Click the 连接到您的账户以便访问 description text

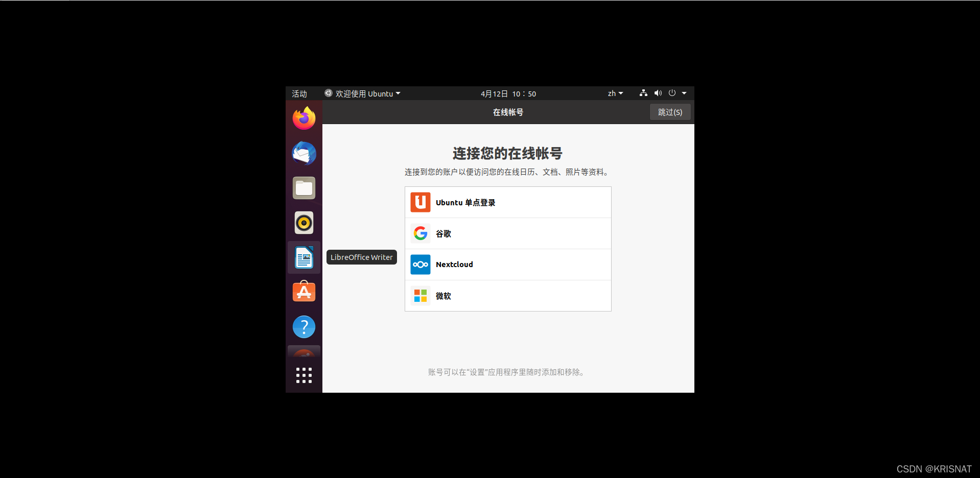[x=507, y=172]
